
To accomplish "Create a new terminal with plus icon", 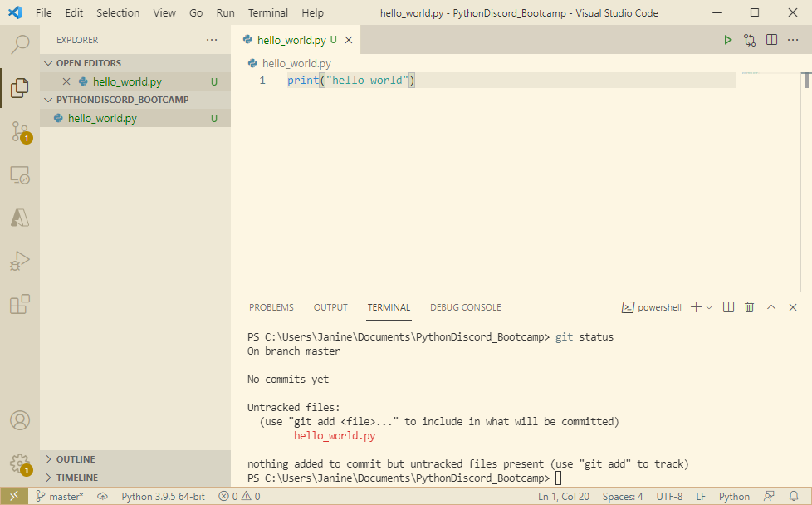I will click(696, 307).
